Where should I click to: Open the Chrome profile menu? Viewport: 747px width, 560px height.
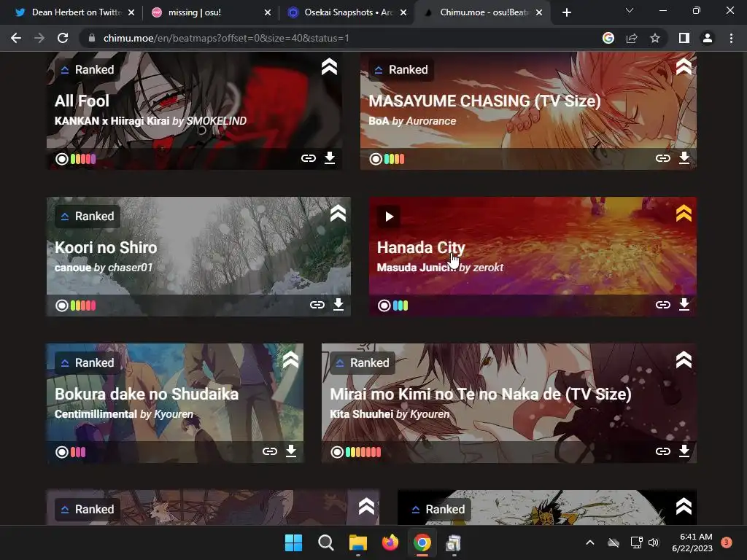708,38
